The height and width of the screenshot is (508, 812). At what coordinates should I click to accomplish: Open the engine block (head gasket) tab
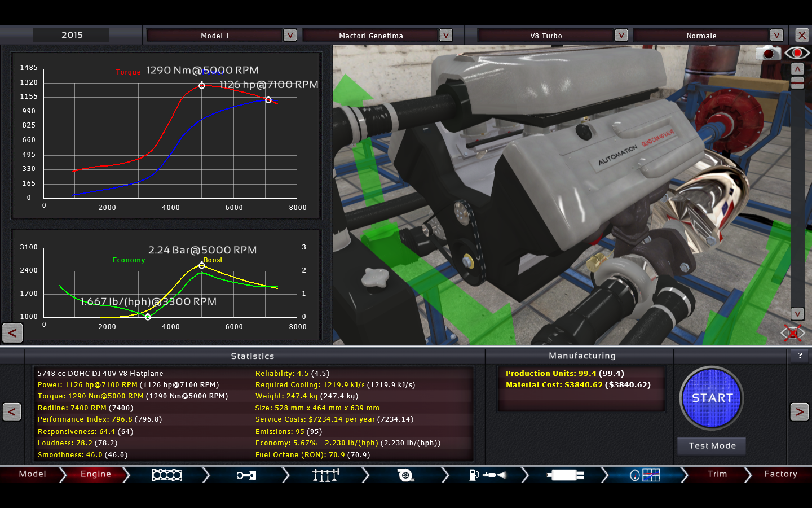(167, 475)
